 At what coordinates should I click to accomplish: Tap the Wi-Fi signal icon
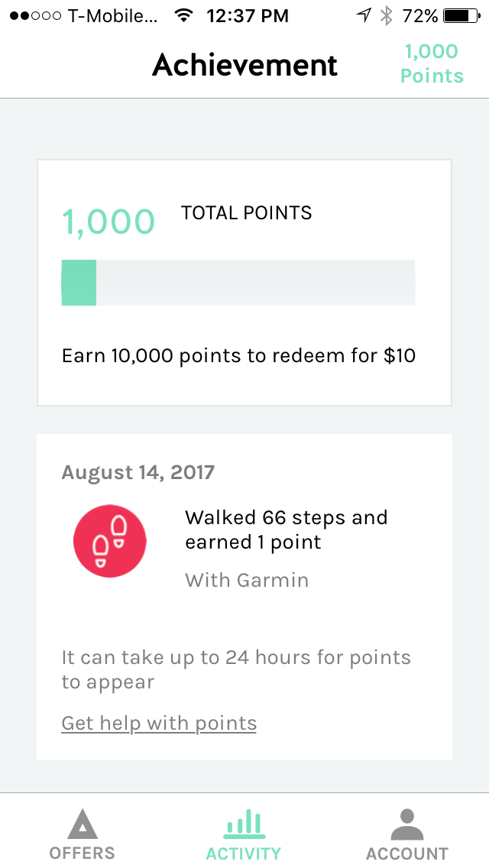click(183, 15)
